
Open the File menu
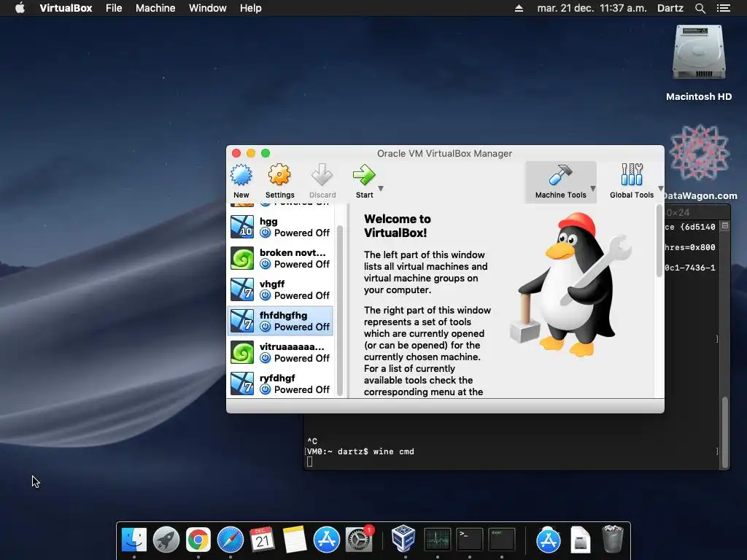[114, 8]
